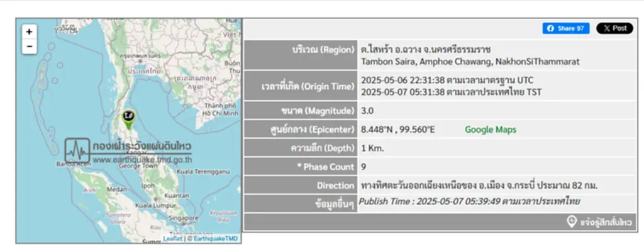Report felt shaking via แจ้งรู้สึกสั่นไหว
The height and width of the screenshot is (248, 644).
pos(606,222)
